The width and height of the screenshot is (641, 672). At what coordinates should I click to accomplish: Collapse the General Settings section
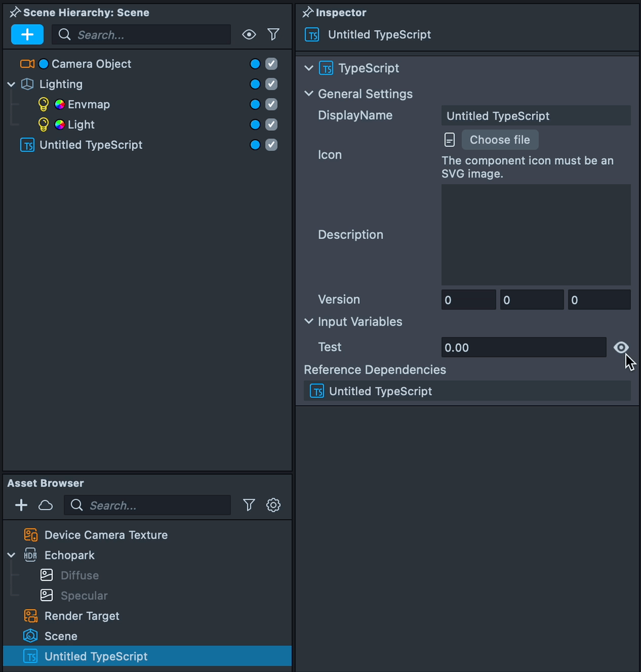tap(308, 94)
